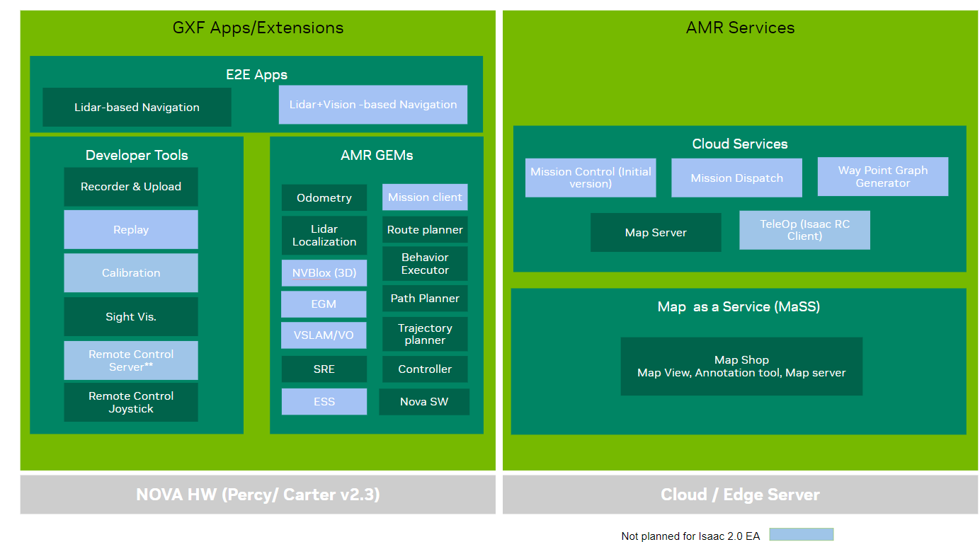Click the Recorder & Upload box
Viewport: 980px width, 542px height.
pos(131,187)
